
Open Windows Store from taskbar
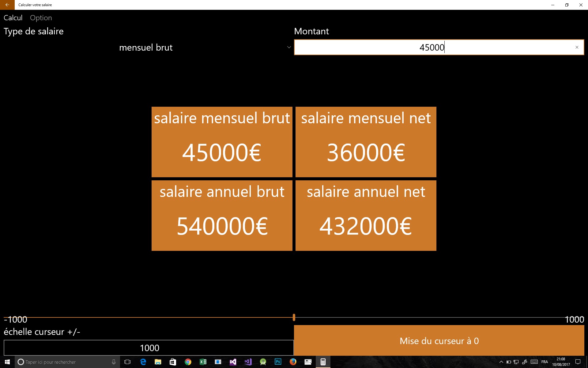click(x=173, y=362)
